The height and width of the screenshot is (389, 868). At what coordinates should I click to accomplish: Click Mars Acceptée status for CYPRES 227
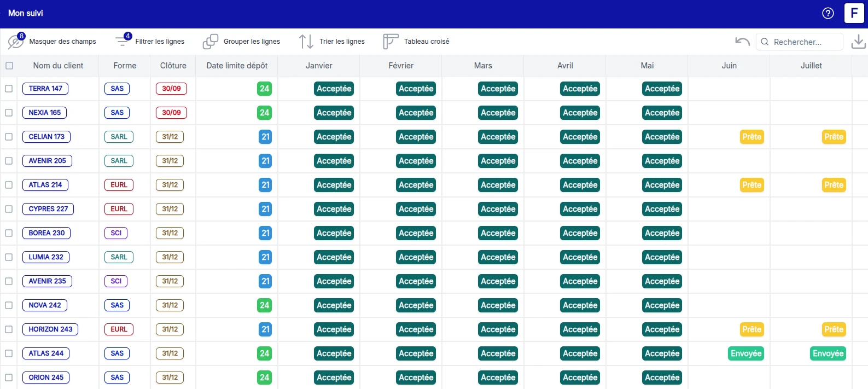(498, 209)
